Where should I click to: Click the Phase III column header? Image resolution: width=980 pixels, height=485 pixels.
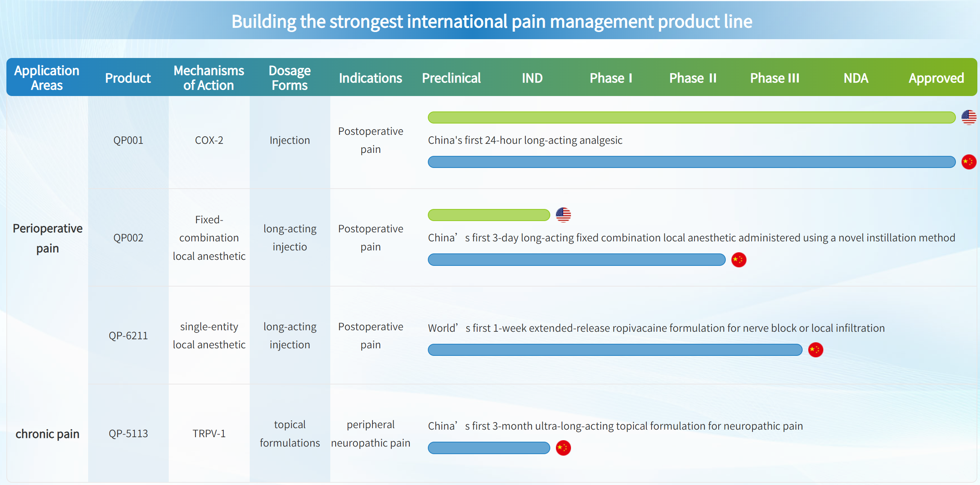coord(775,78)
